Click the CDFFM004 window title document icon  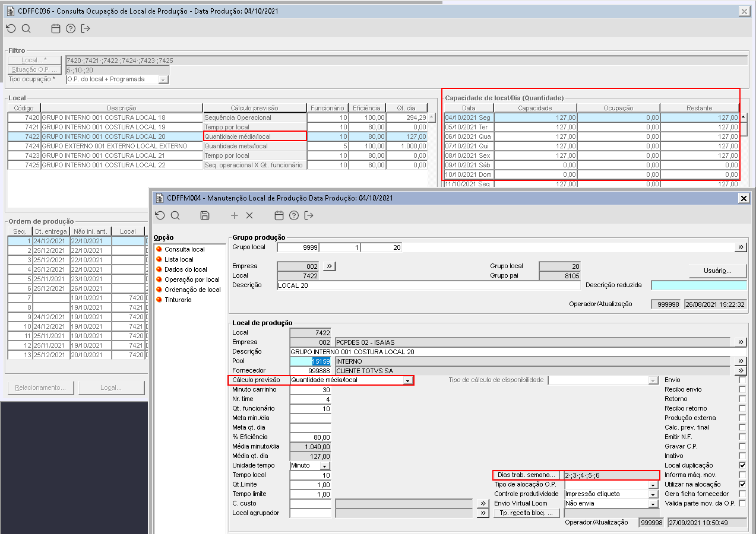[159, 198]
